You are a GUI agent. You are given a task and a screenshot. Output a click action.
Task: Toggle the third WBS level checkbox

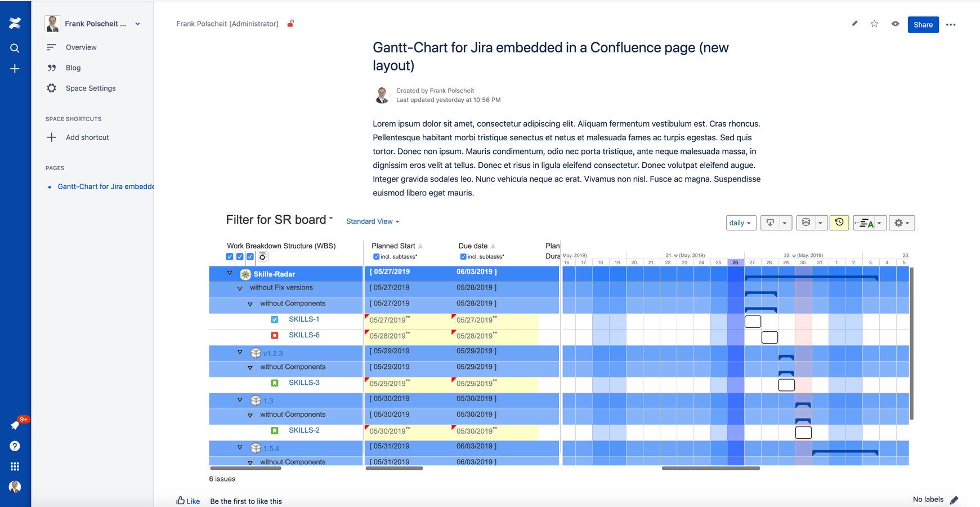pyautogui.click(x=250, y=257)
